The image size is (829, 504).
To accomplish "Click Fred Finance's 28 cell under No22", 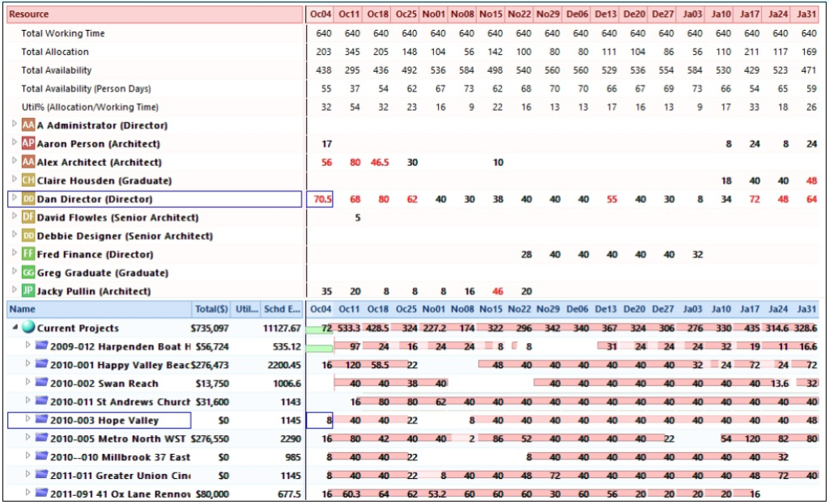I will [x=526, y=255].
